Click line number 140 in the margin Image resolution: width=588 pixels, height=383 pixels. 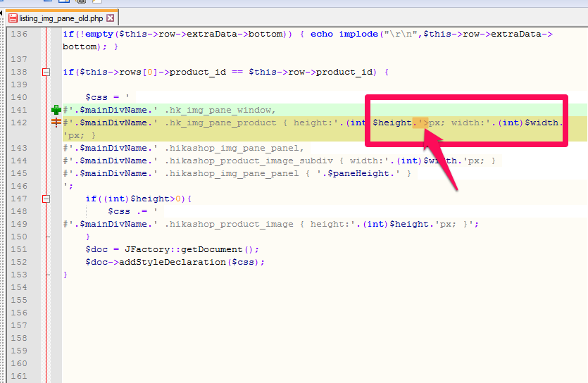click(19, 97)
